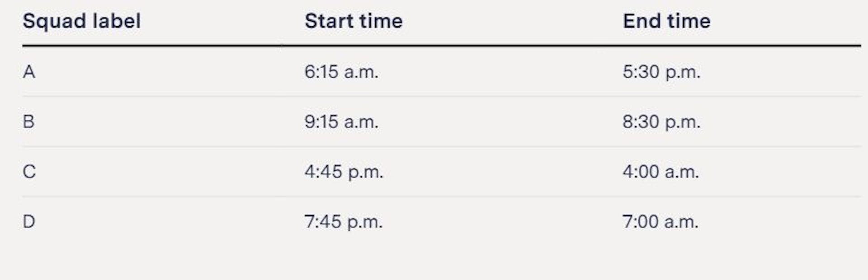868x280 pixels.
Task: Click the Squad label column header
Action: pos(82,21)
